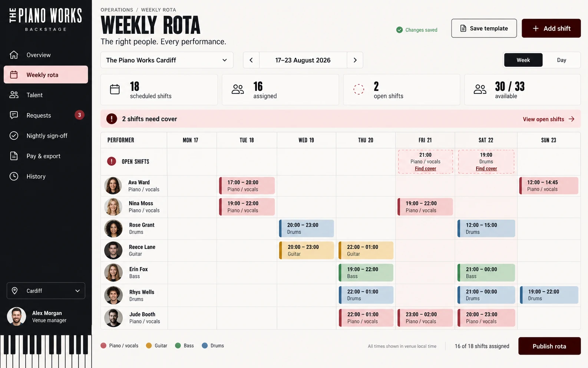Click the Piano / vocals red legend dot

[103, 345]
